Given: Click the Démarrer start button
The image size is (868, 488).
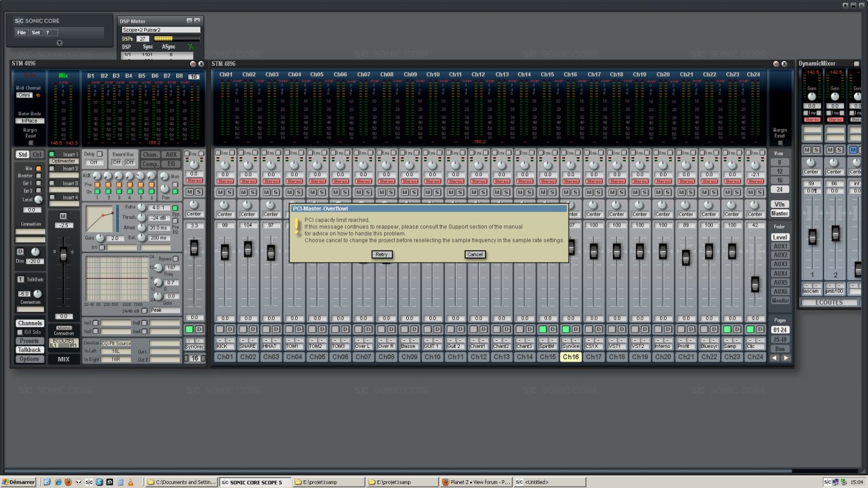Looking at the screenshot, I should [x=19, y=482].
